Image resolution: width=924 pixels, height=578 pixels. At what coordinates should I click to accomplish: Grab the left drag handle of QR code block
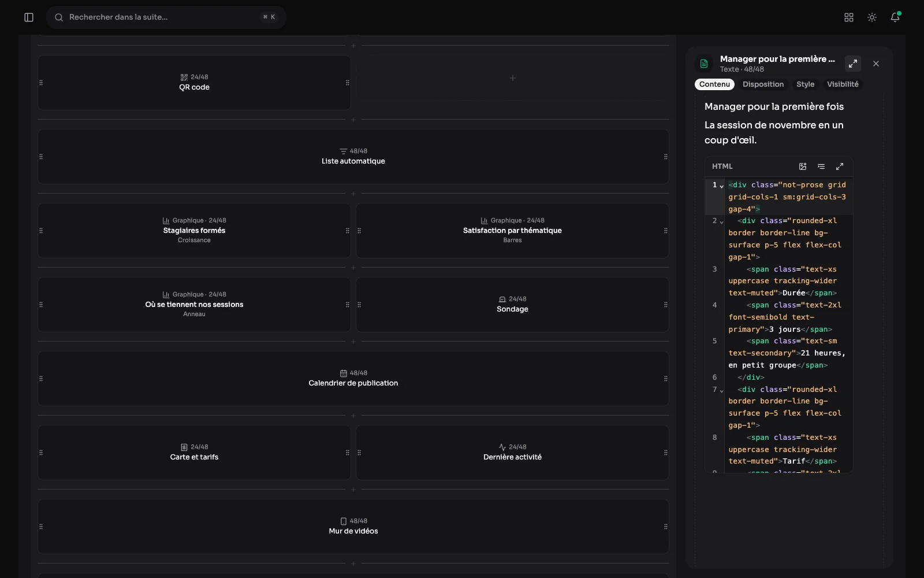41,83
